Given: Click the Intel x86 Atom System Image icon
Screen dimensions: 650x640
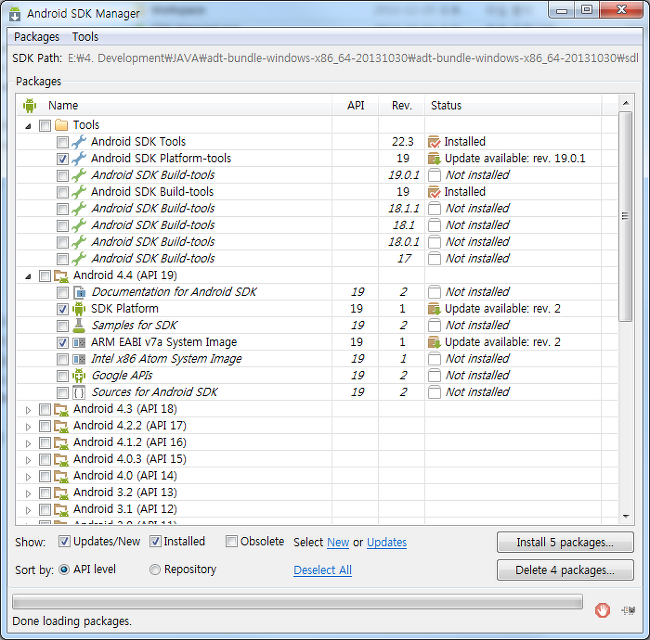Looking at the screenshot, I should point(79,359).
